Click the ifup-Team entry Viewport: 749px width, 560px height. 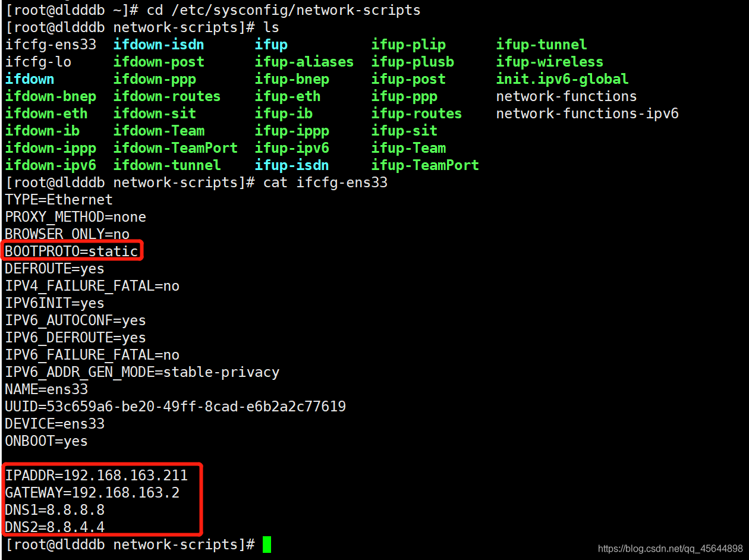[408, 148]
